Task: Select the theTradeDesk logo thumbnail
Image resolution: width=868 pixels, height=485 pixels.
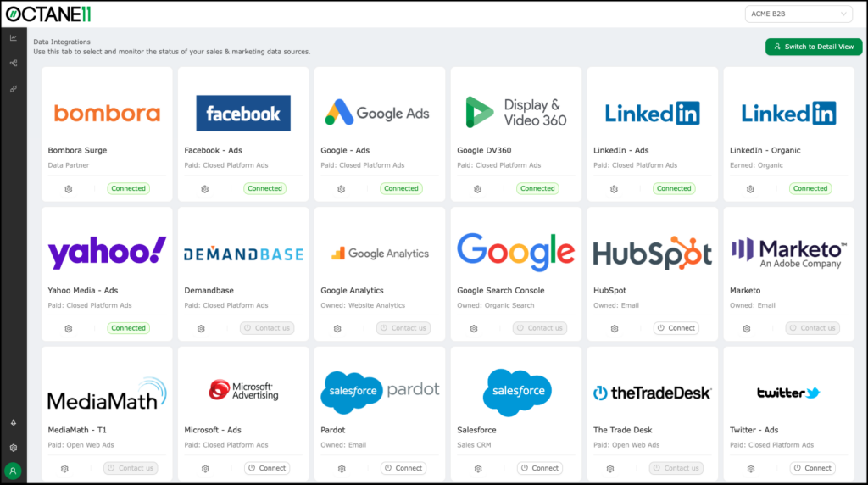Action: [652, 393]
